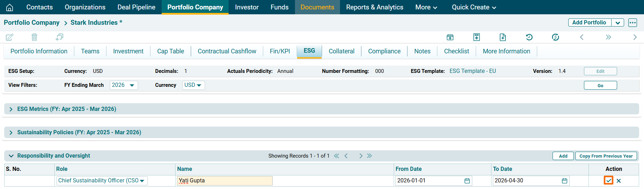Open the ESG Template - EU link

tap(473, 71)
